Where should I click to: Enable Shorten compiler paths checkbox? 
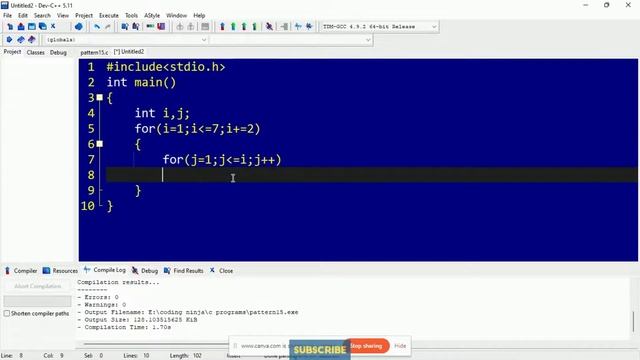(x=7, y=313)
